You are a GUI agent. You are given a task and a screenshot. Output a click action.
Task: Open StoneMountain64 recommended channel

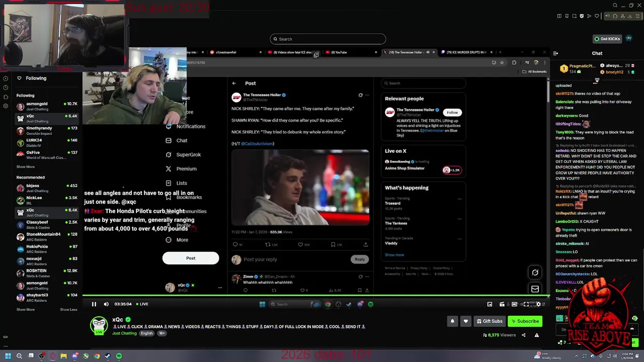pos(46,236)
